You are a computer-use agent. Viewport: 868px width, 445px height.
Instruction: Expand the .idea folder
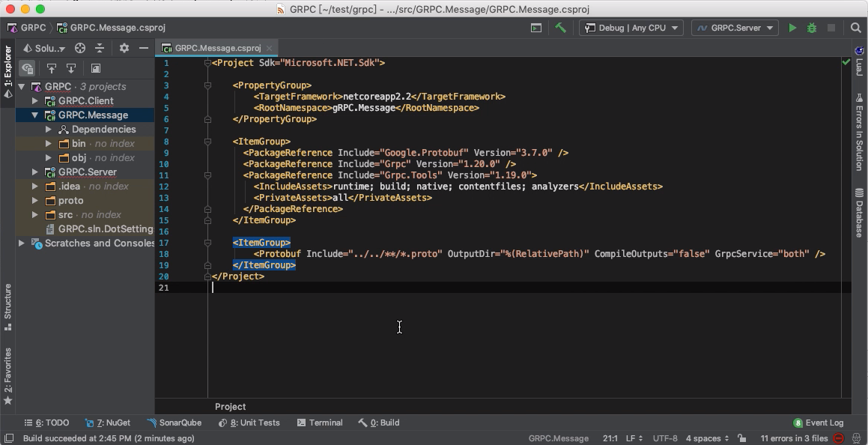click(x=35, y=186)
